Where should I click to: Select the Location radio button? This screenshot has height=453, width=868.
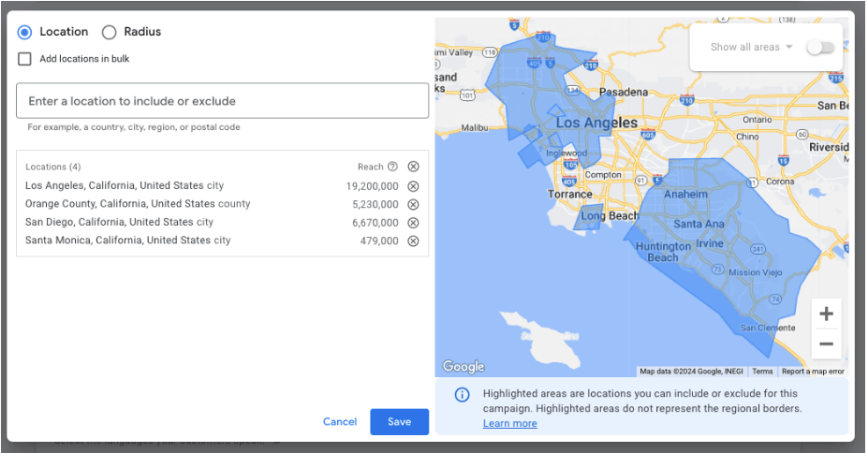[x=25, y=32]
